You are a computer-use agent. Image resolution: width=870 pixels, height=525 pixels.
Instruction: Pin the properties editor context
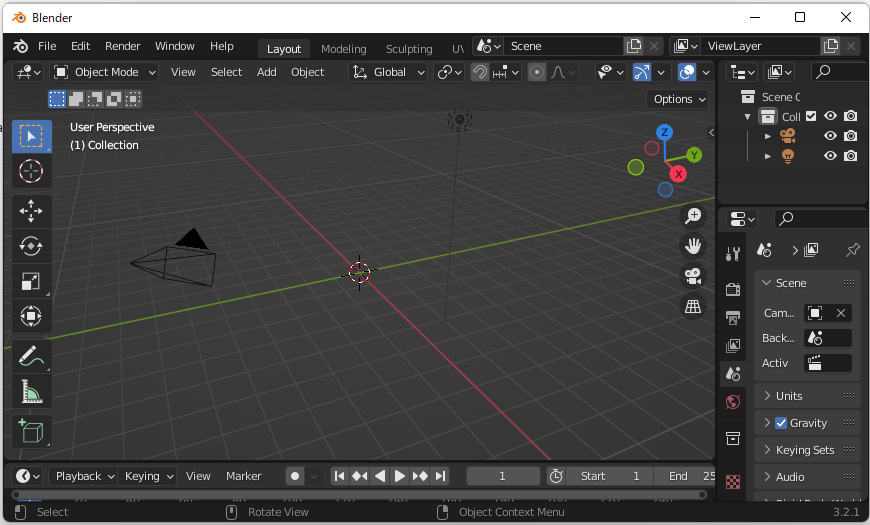852,250
